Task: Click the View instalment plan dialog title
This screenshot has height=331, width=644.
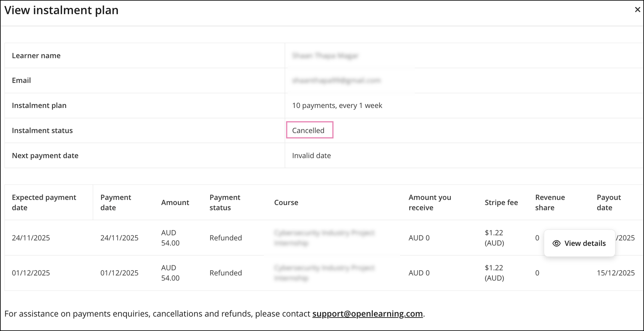Action: point(61,10)
